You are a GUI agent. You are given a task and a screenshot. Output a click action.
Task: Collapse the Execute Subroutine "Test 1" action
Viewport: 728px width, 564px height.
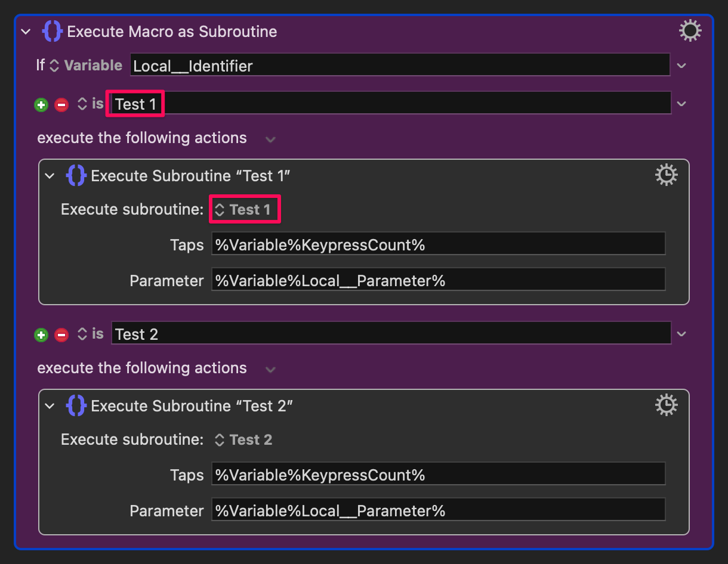pos(50,176)
